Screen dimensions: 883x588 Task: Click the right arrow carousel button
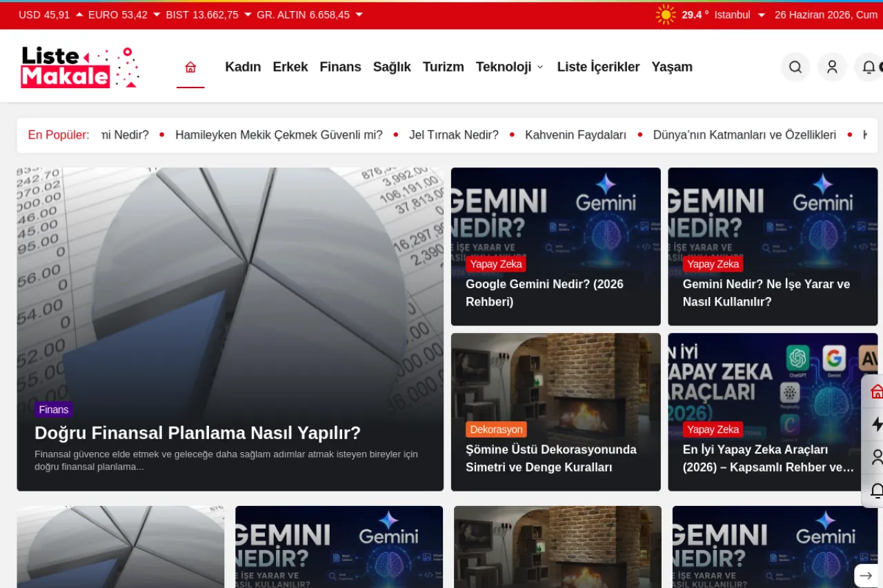[x=866, y=576]
